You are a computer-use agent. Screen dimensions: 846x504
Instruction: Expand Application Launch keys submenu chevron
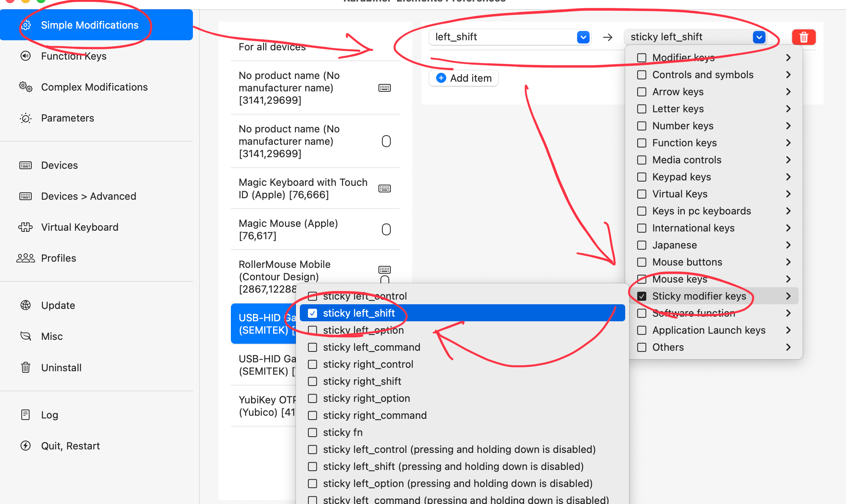point(788,330)
